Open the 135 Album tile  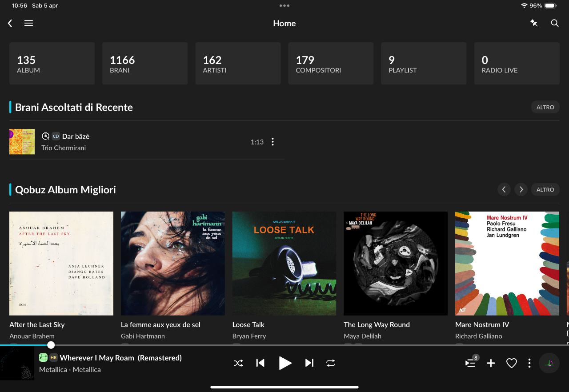(52, 64)
